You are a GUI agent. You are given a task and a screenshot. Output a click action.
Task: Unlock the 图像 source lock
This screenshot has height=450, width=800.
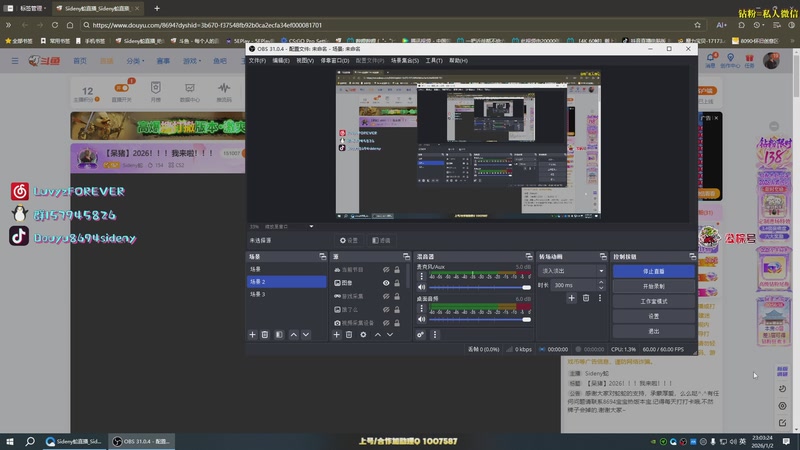point(397,283)
